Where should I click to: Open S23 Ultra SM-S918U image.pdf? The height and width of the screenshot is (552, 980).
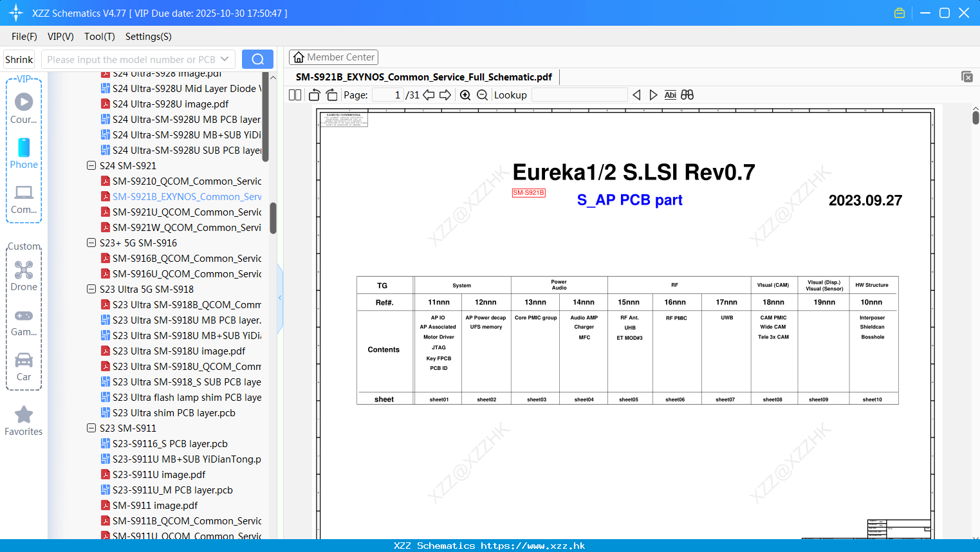point(174,351)
